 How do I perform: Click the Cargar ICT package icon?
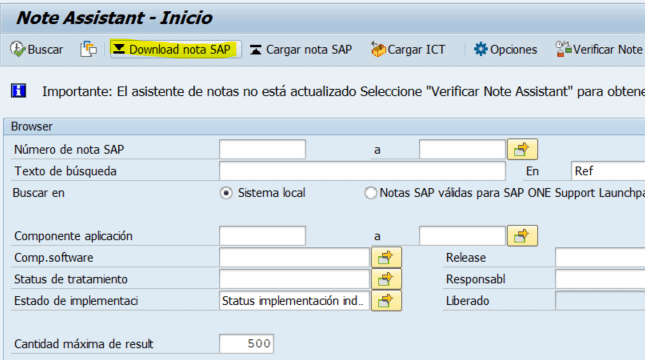378,49
